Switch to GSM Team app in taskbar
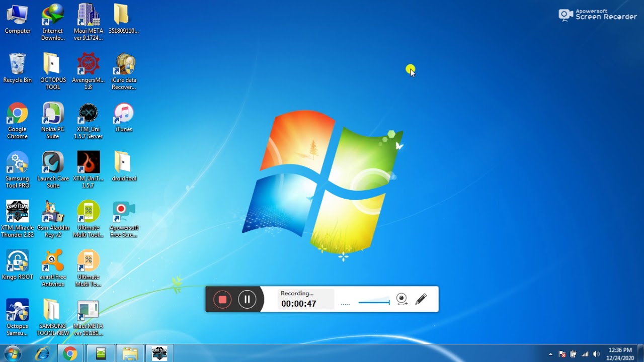 coord(159,354)
